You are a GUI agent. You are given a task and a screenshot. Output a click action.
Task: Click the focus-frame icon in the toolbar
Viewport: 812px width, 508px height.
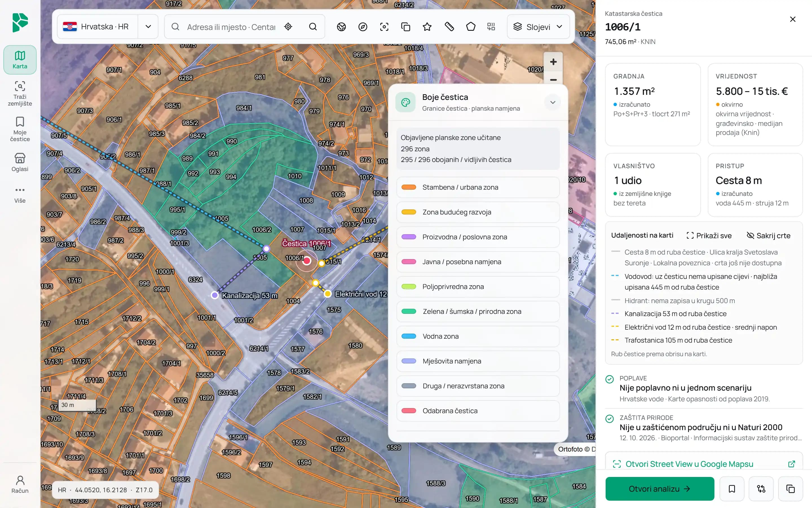[x=384, y=27]
